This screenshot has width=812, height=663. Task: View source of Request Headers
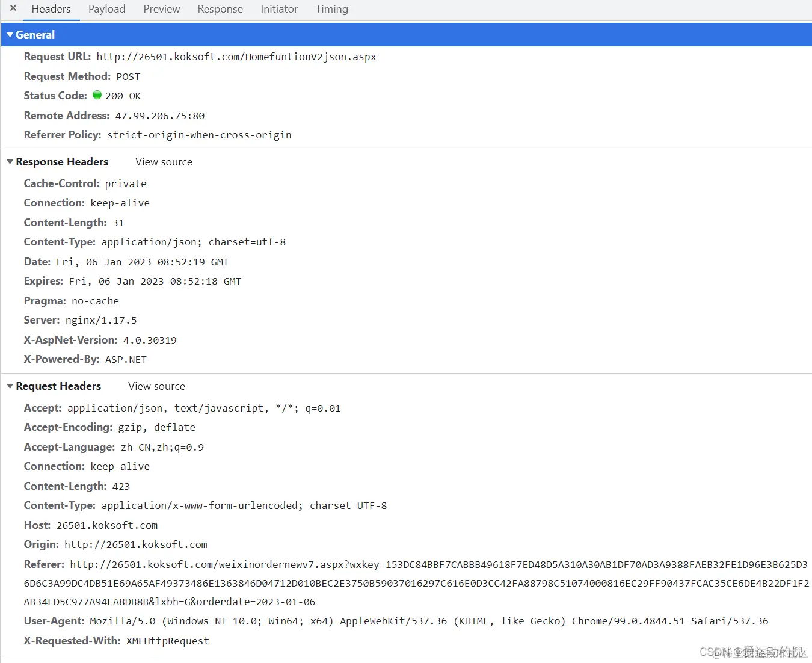click(x=156, y=386)
